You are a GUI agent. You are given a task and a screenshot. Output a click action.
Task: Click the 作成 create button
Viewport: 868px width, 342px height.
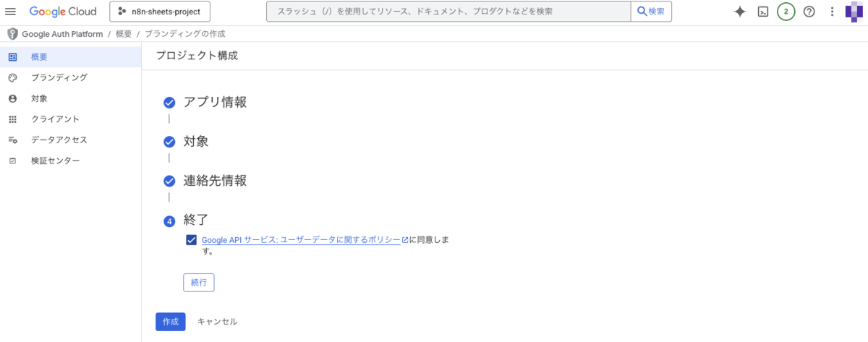pyautogui.click(x=171, y=322)
